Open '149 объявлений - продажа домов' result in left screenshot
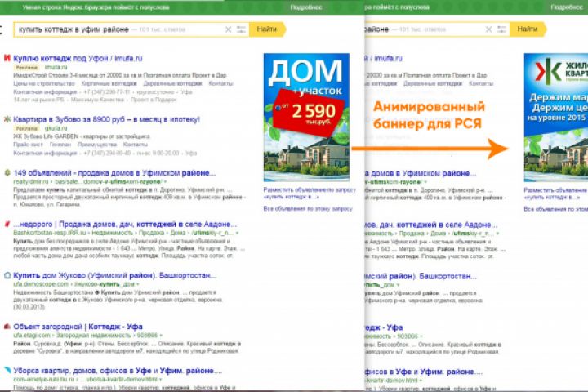The height and width of the screenshot is (392, 588). (x=114, y=173)
